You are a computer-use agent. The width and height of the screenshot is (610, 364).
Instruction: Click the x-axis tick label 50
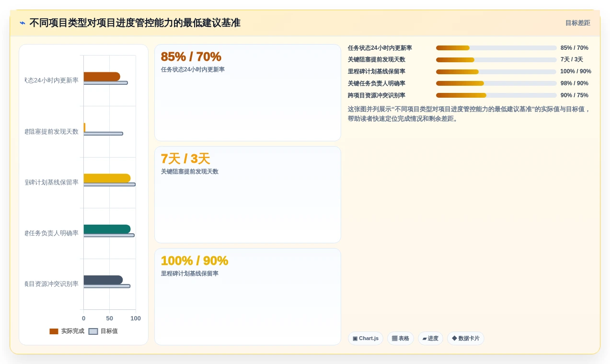[x=109, y=318]
